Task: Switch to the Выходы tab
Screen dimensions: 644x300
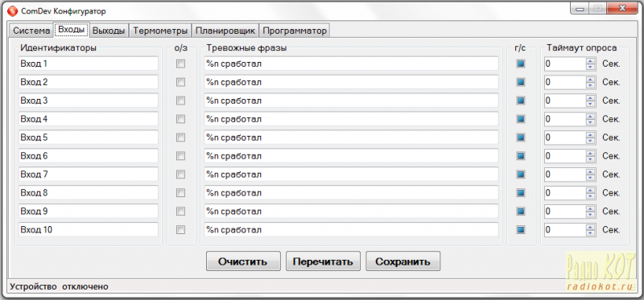Action: point(109,31)
